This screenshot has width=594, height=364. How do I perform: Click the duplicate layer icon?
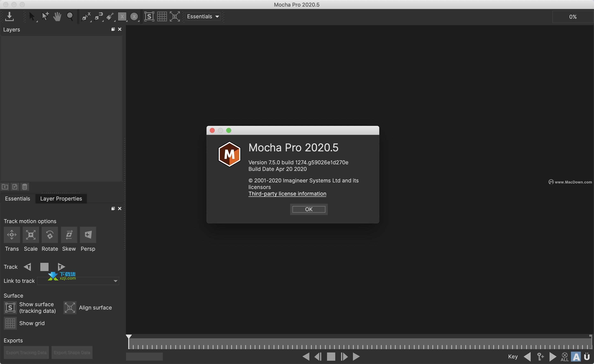point(15,187)
